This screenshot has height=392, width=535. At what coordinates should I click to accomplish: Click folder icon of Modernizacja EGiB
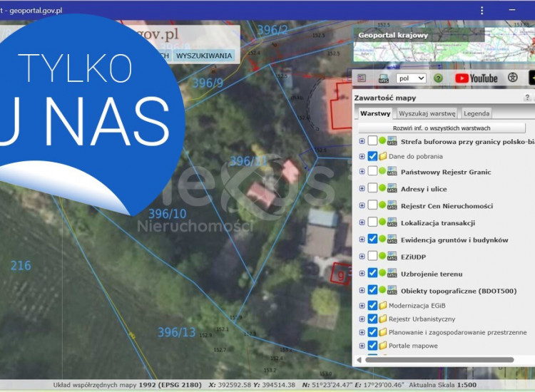click(x=382, y=306)
